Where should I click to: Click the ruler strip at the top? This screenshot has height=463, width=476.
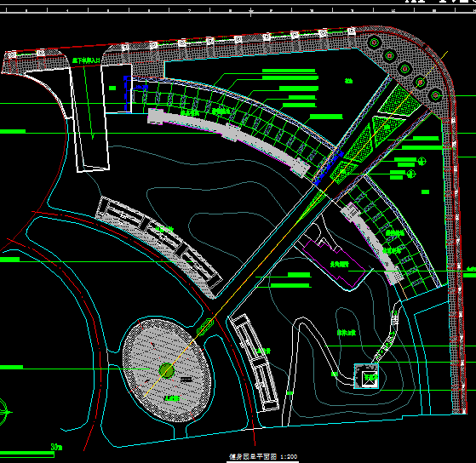point(238,9)
